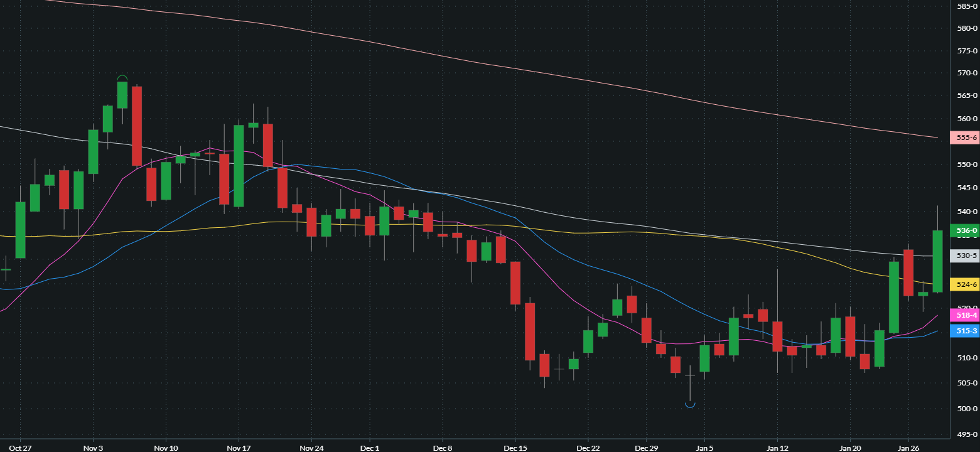
Task: Click the latest tall green candle
Action: [x=938, y=261]
